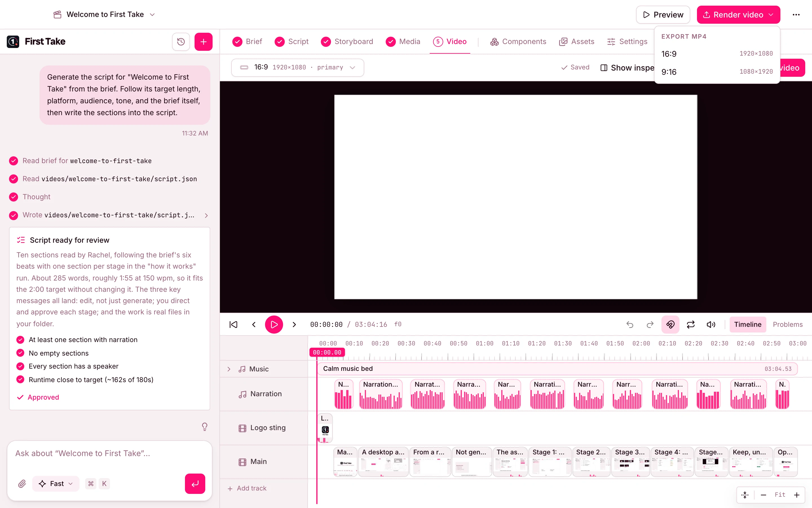Open the Script tab

(291, 42)
